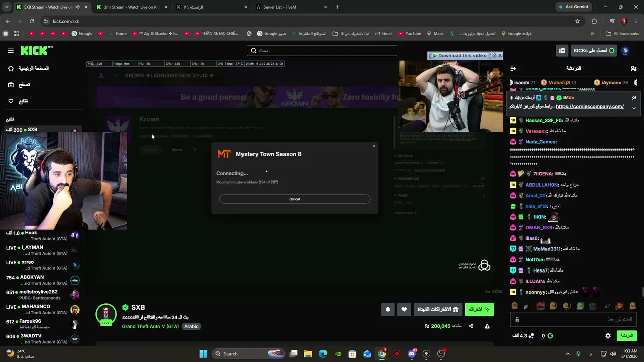644x362 pixels.
Task: Open mellstroylive282 channel in sidebar
Action: 43,295
